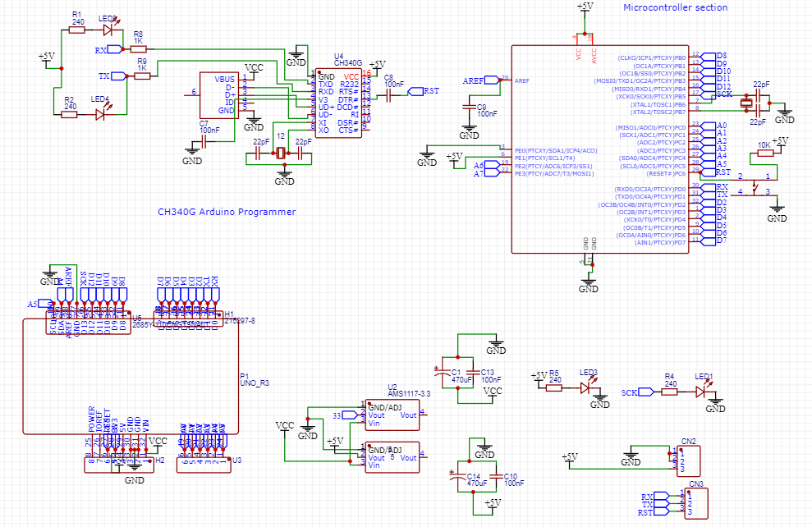Viewport: 812px width, 527px height.
Task: Select the RST net flag at CN3
Action: [653, 512]
